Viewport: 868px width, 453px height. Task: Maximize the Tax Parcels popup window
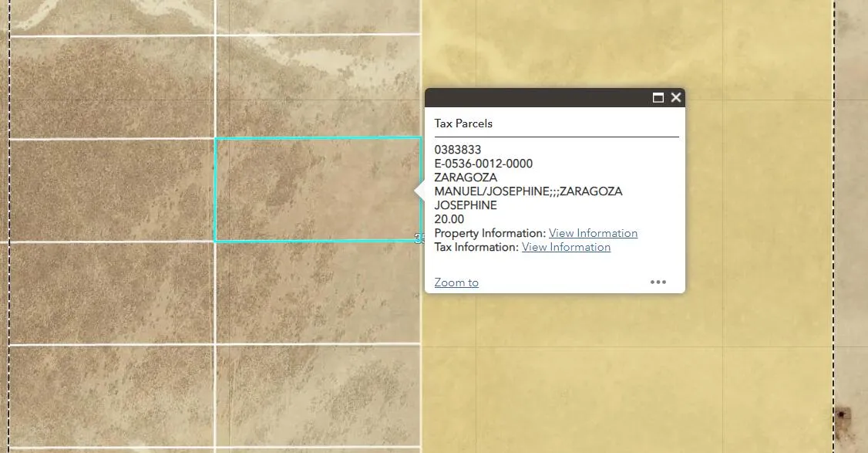coord(658,98)
